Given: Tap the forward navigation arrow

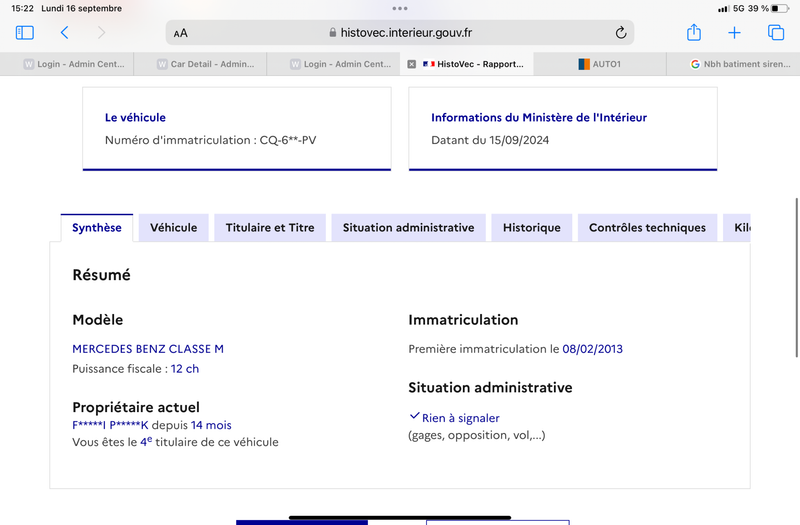Looking at the screenshot, I should coord(101,33).
